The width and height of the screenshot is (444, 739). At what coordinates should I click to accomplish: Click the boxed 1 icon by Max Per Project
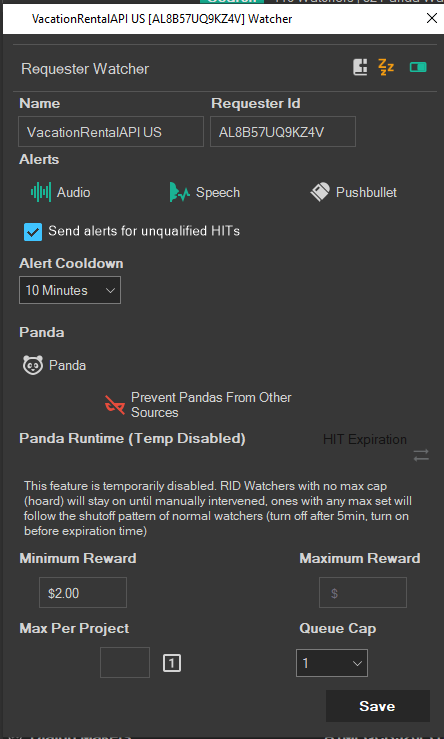(172, 664)
